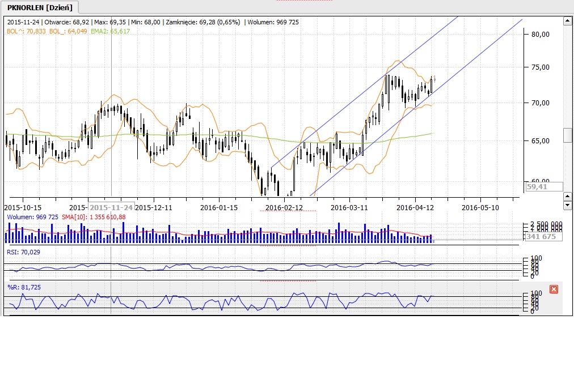
Task: Close the %R indicator panel
Action: pyautogui.click(x=554, y=289)
